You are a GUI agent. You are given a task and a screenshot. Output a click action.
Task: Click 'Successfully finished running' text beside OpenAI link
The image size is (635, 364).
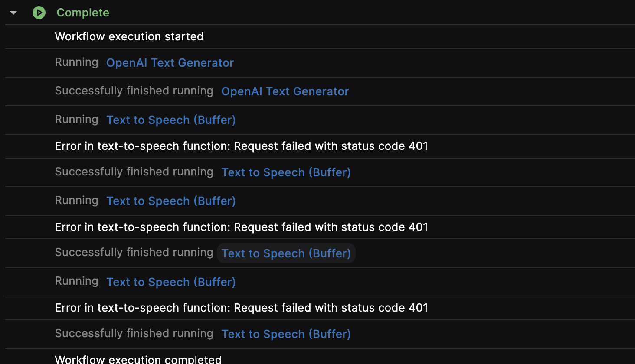pos(134,91)
